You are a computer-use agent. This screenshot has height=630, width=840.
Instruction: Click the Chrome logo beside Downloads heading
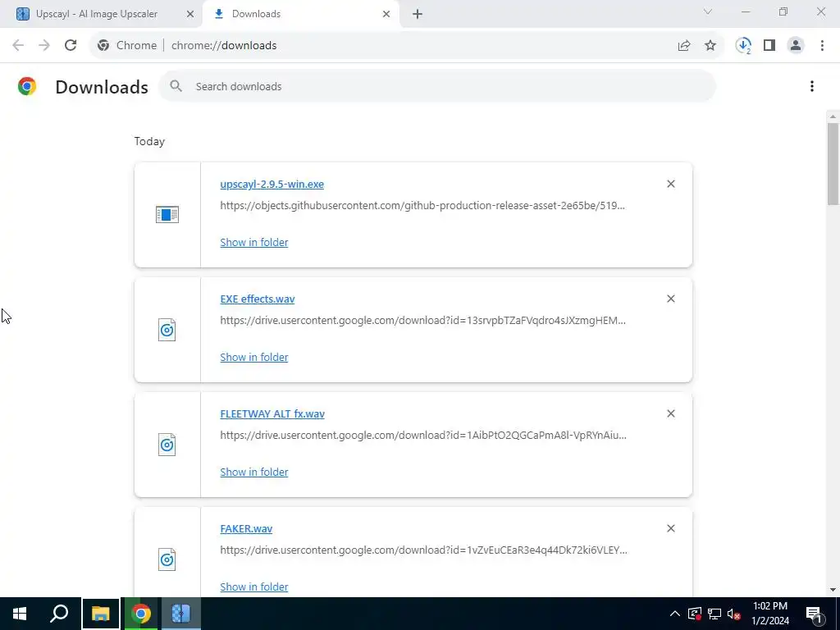27,86
